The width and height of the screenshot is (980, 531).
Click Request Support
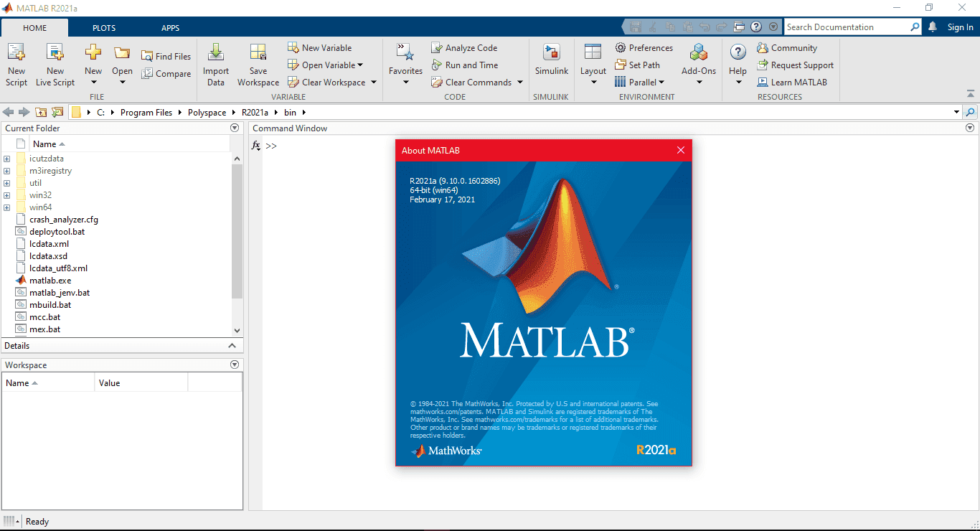click(795, 65)
